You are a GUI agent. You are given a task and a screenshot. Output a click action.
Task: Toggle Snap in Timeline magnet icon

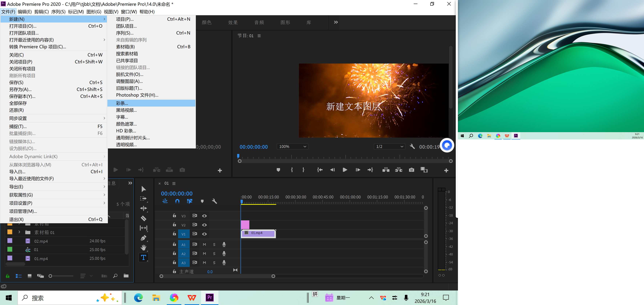tap(177, 201)
